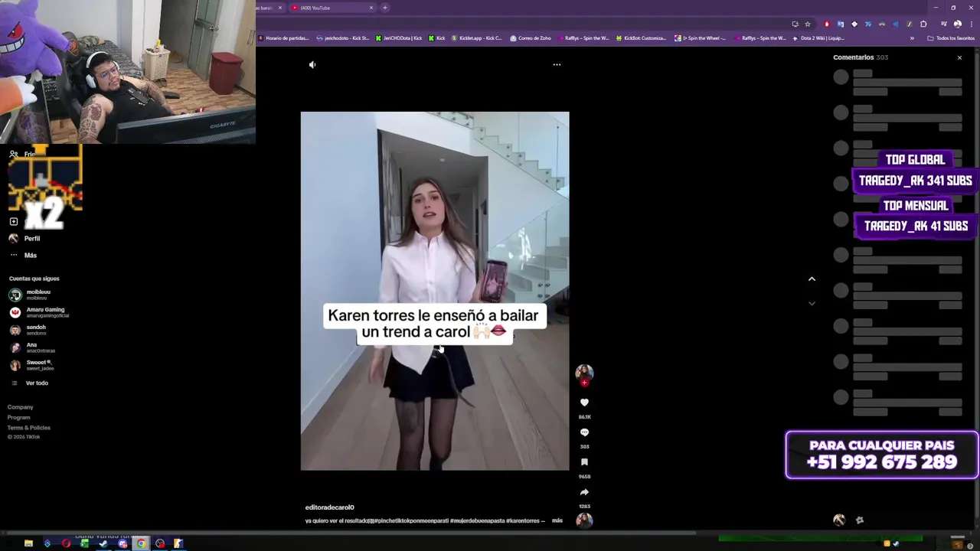The width and height of the screenshot is (980, 551).
Task: Open Opera from the taskbar
Action: coord(66,543)
